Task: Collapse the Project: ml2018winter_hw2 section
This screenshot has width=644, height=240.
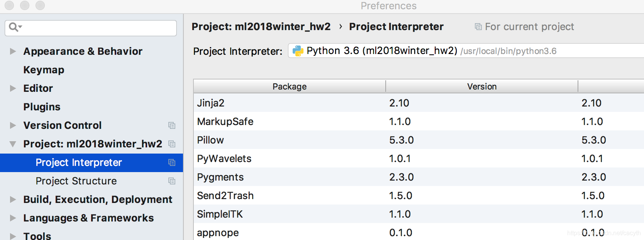Action: (13, 144)
